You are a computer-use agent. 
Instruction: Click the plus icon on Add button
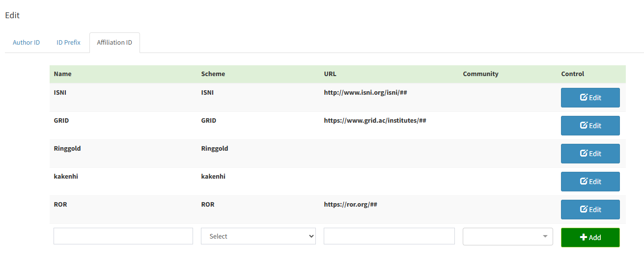pyautogui.click(x=583, y=237)
